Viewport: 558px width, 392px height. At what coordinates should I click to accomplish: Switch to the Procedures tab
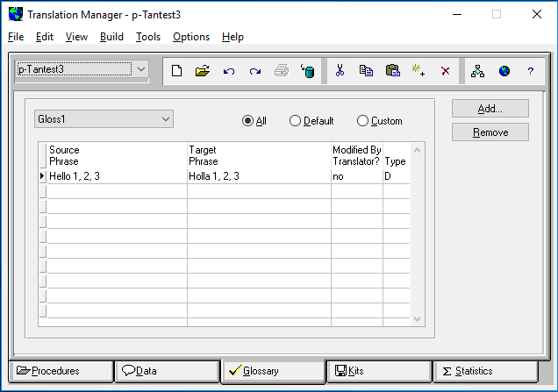coord(61,371)
